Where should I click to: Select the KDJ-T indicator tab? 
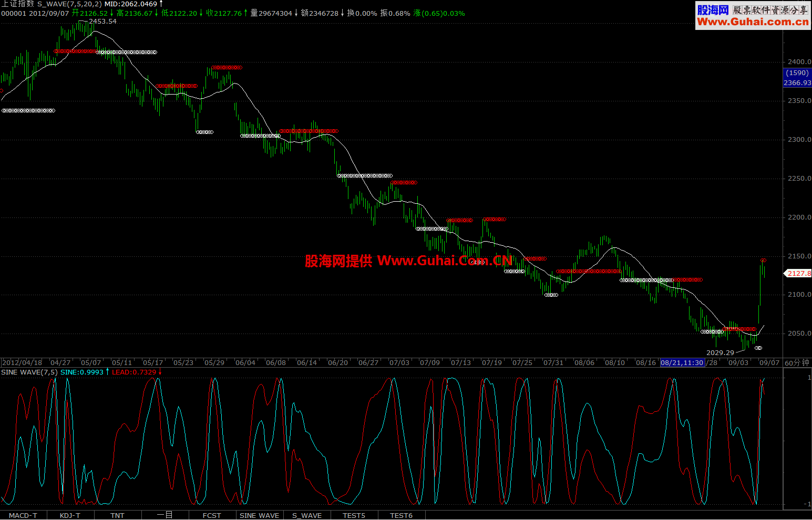click(x=70, y=515)
